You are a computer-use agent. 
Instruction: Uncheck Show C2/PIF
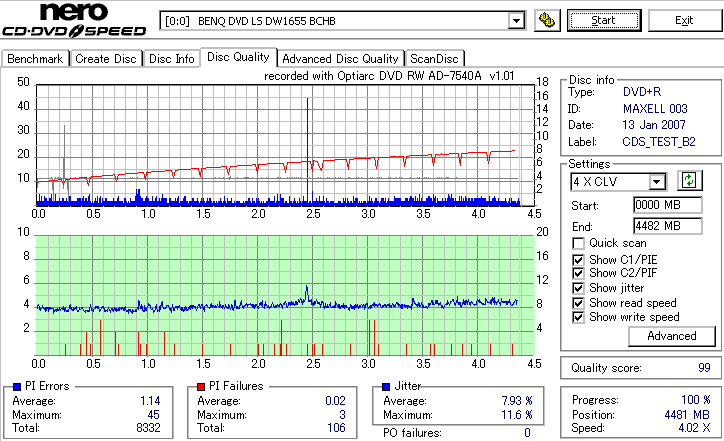pos(578,273)
